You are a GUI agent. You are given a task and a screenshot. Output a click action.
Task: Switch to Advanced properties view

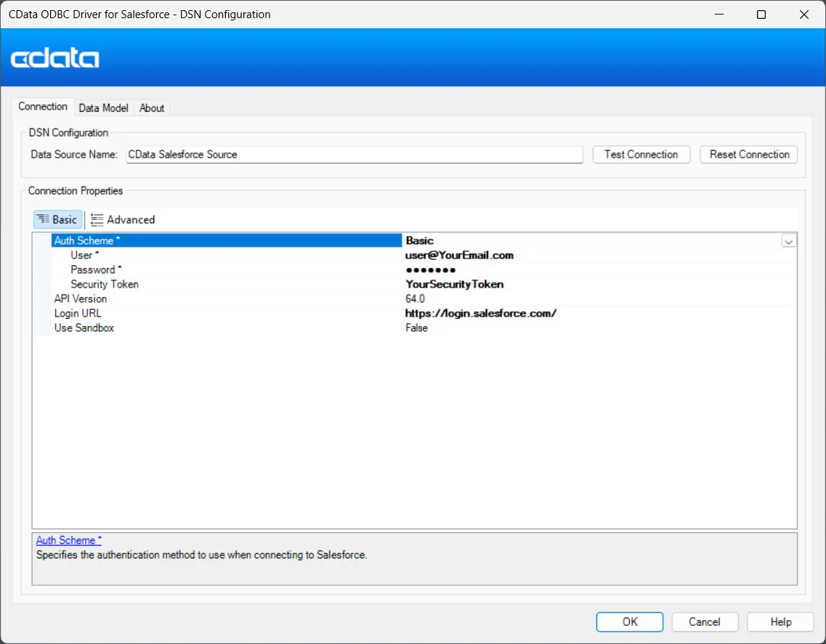click(123, 220)
